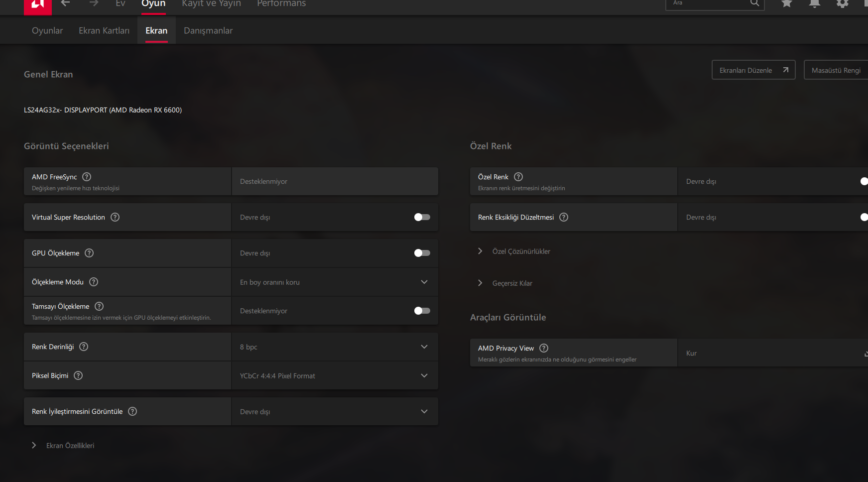Toggle Özel Renk switch

[864, 181]
